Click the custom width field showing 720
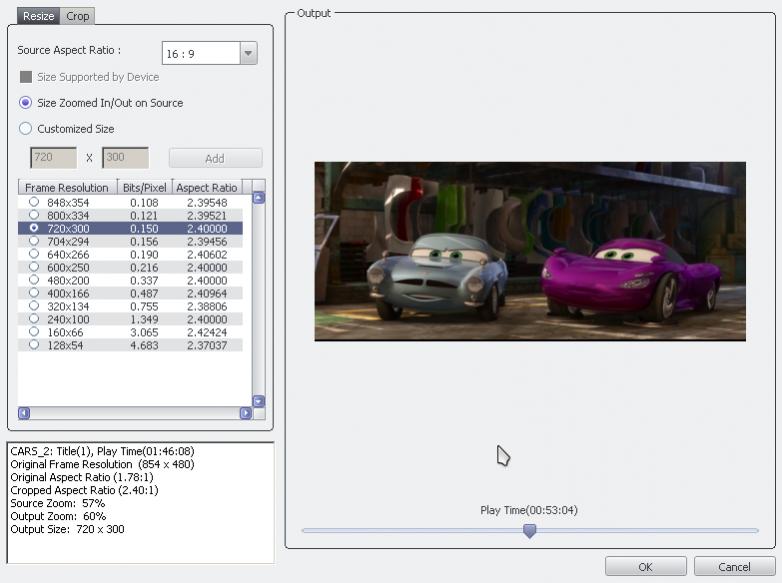Image resolution: width=782 pixels, height=583 pixels. 53,158
